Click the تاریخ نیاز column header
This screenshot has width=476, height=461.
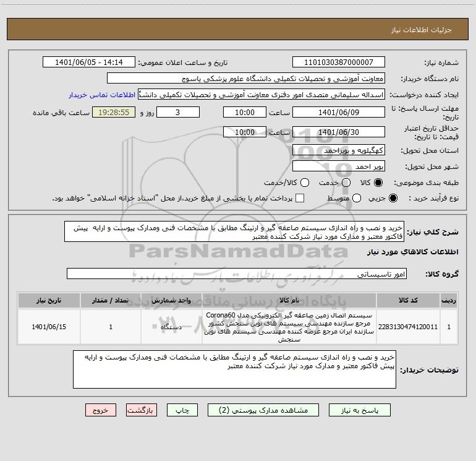click(x=49, y=300)
